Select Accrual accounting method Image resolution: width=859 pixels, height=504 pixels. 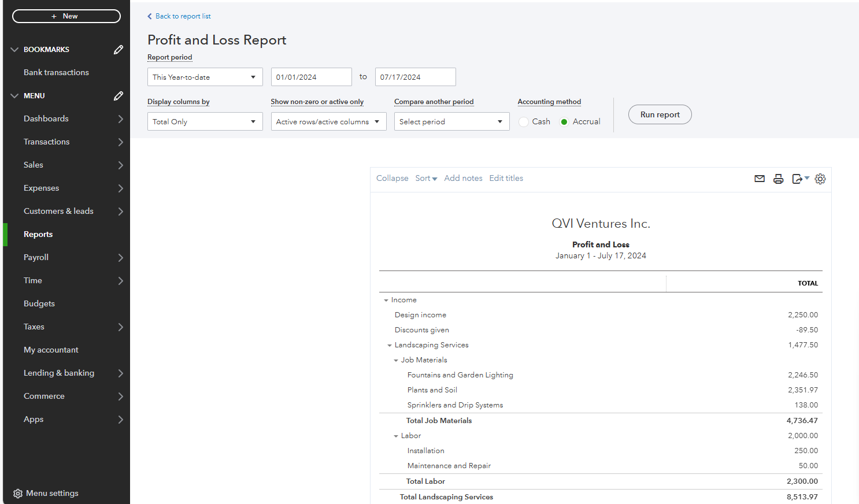click(x=564, y=122)
